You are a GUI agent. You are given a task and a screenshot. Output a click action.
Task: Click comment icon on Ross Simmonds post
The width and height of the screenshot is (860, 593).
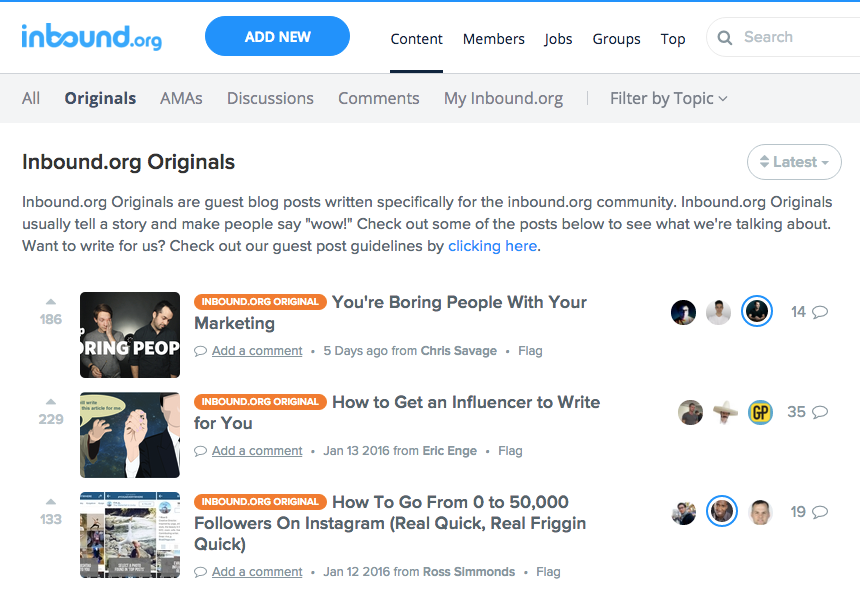[x=200, y=572]
